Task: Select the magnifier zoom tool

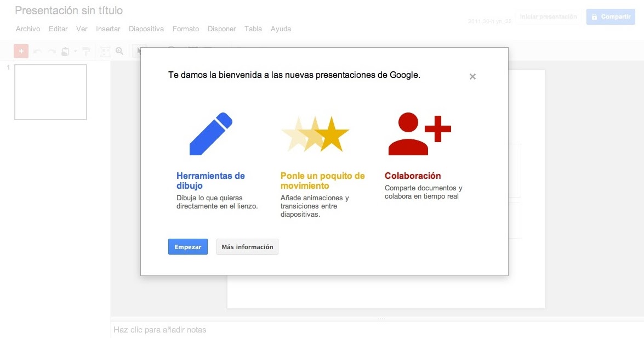Action: 119,51
